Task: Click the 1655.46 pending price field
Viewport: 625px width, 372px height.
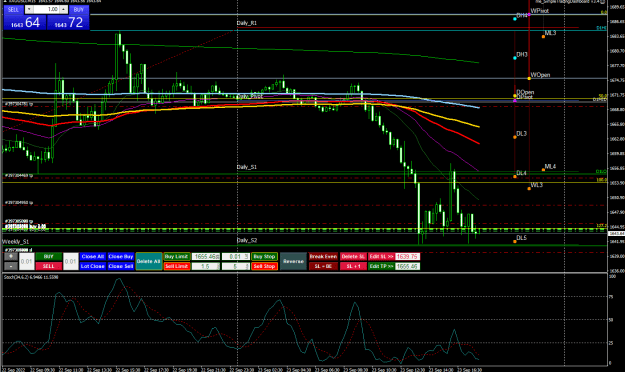Action: click(206, 256)
